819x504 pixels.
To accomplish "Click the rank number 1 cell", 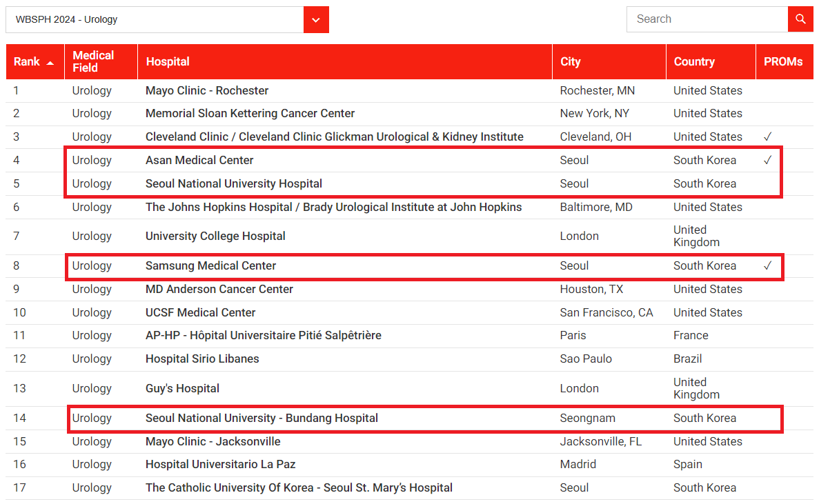I will (x=16, y=91).
